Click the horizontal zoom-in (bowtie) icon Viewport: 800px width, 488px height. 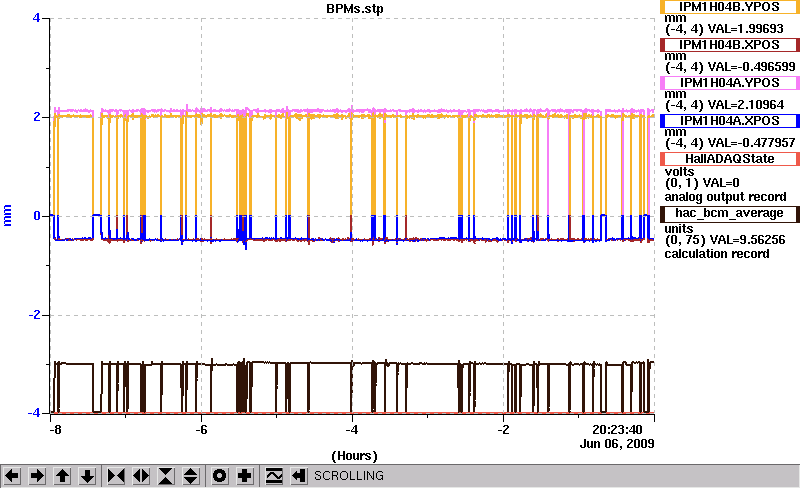click(x=116, y=476)
